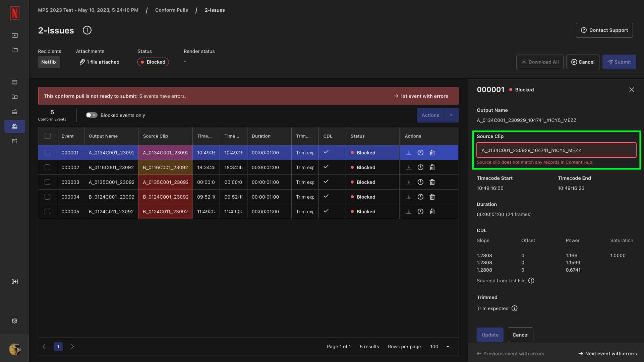The width and height of the screenshot is (644, 362).
Task: View history for event 000002
Action: (x=420, y=167)
